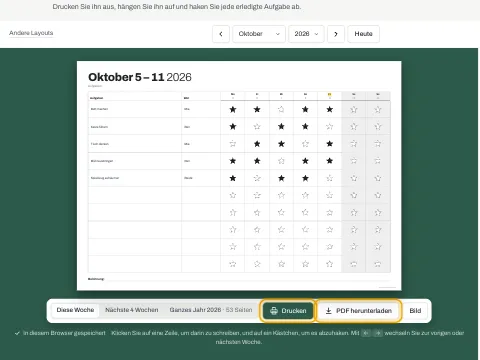Toggle Friday star for Müll rausbringen
480x360 pixels.
pyautogui.click(x=330, y=161)
